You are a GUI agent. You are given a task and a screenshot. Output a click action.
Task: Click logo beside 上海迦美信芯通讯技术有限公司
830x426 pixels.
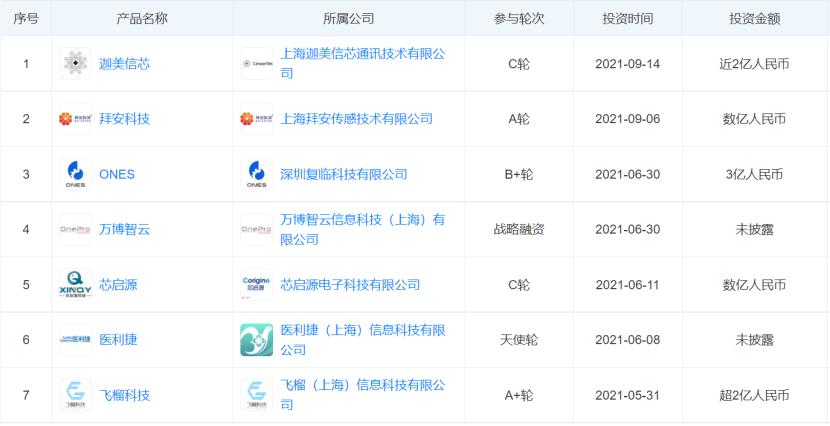tap(257, 64)
